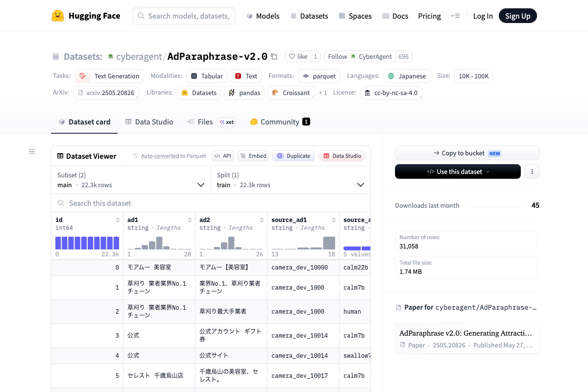Copy dataset name with clipboard icon
588x392 pixels.
click(x=274, y=56)
